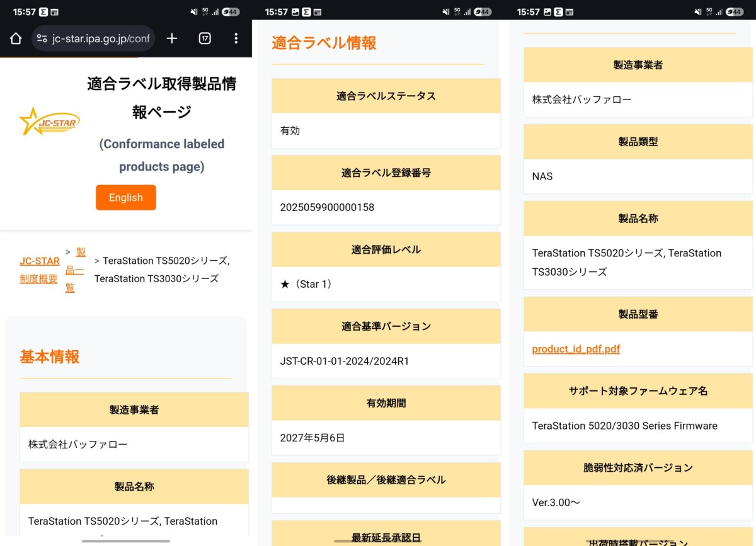Click the date 2027年5月6日
Viewport: 756px width, 546px height.
coord(312,438)
